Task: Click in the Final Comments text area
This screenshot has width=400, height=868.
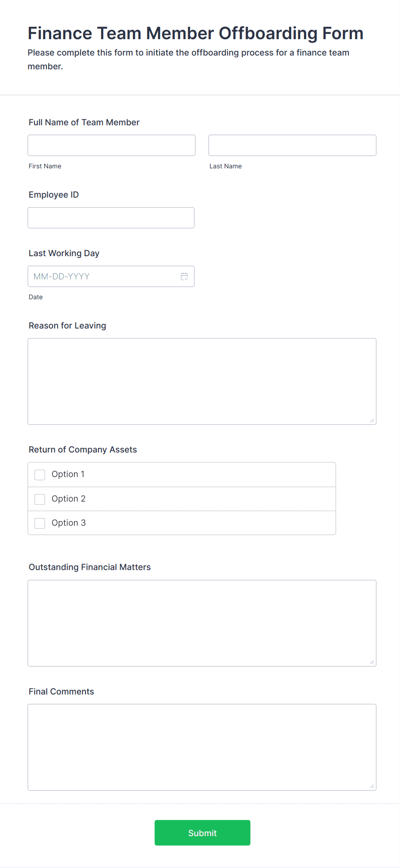Action: tap(202, 747)
